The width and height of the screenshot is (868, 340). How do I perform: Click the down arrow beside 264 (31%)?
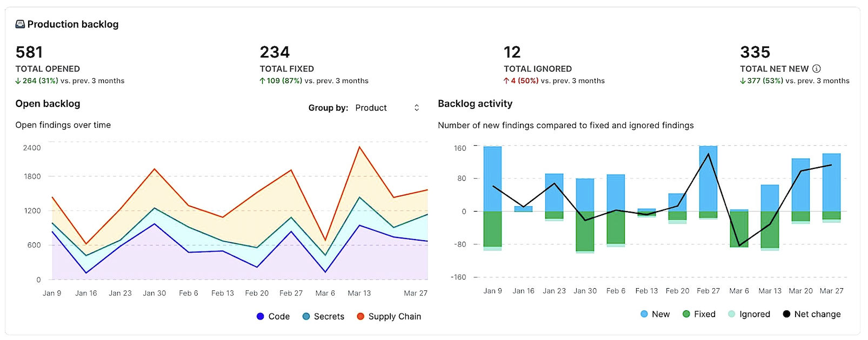click(18, 81)
